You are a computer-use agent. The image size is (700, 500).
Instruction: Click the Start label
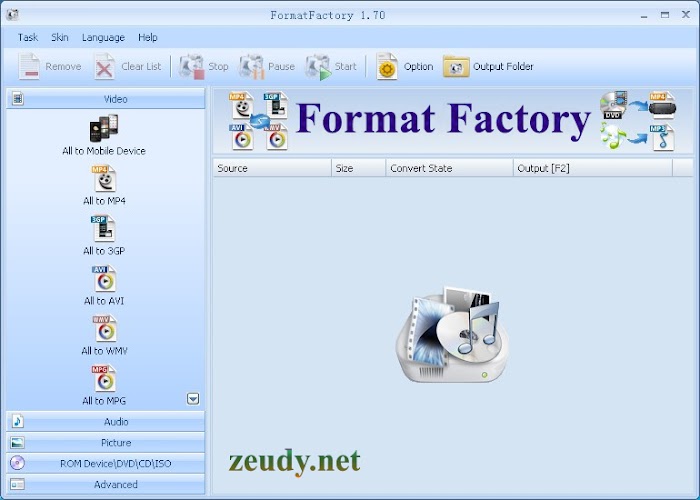pyautogui.click(x=346, y=67)
